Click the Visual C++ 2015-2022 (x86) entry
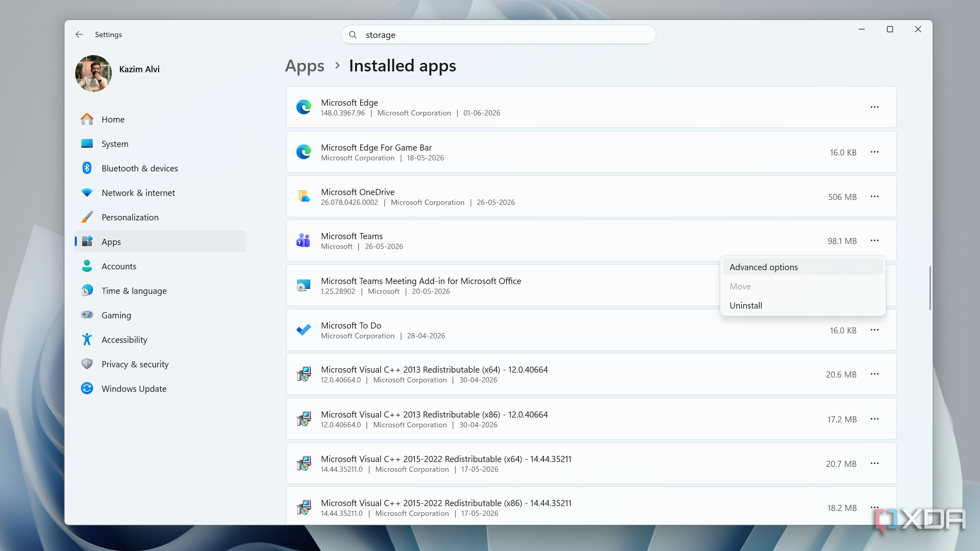This screenshot has width=980, height=551. 591,506
